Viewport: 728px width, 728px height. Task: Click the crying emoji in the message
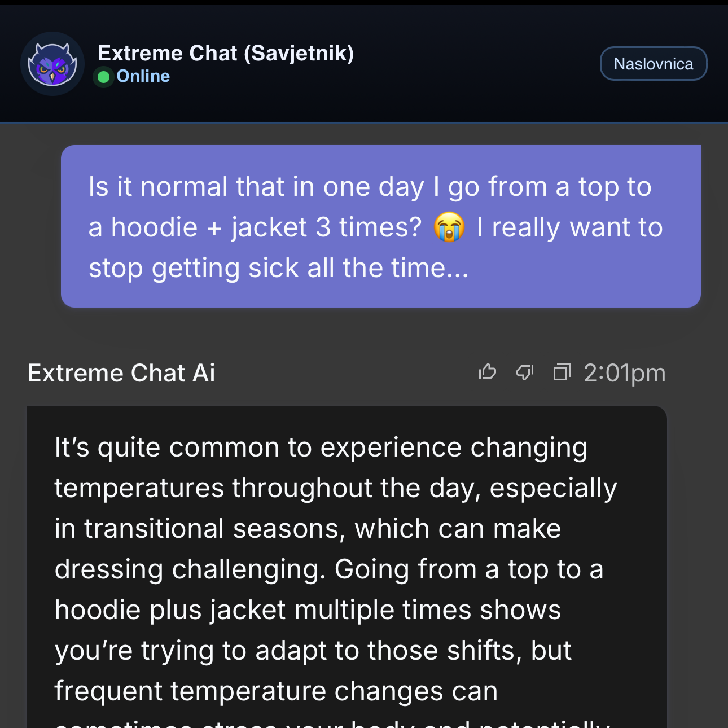[449, 228]
